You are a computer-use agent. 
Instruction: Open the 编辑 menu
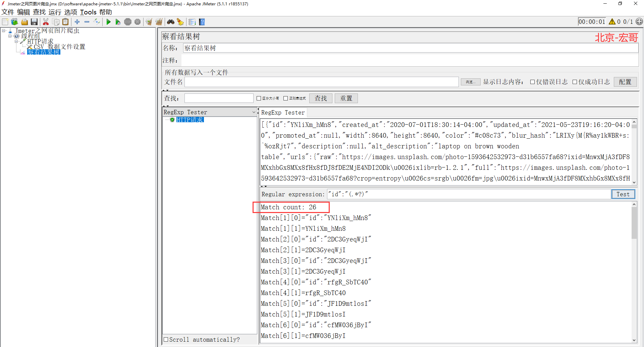23,12
